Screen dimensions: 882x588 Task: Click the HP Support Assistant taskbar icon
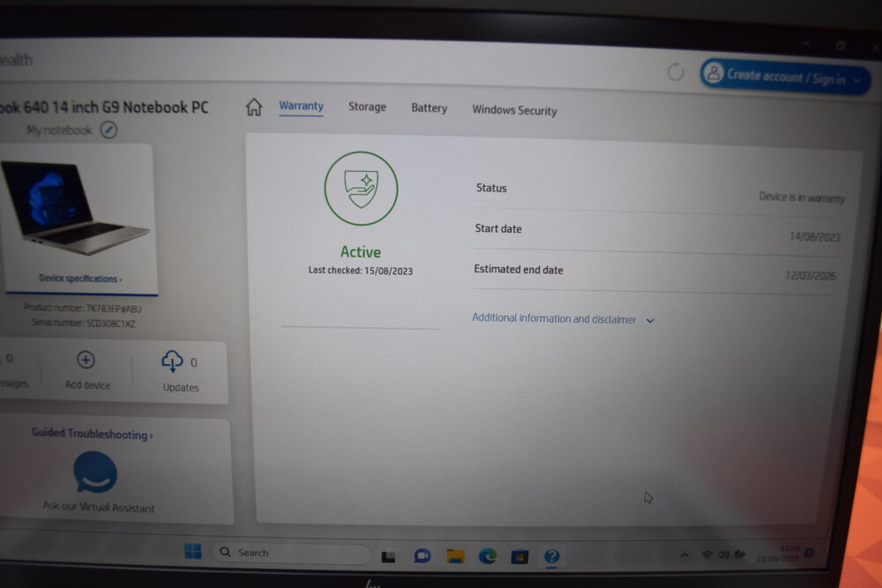(551, 556)
